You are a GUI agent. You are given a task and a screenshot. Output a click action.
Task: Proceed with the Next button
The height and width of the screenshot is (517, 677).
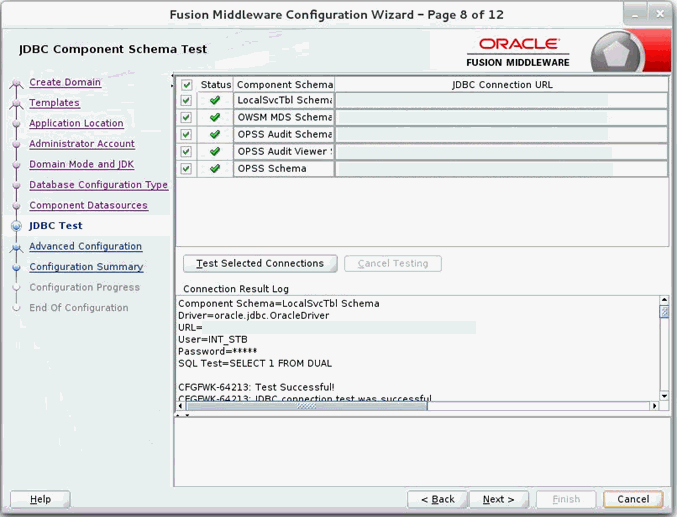(499, 499)
